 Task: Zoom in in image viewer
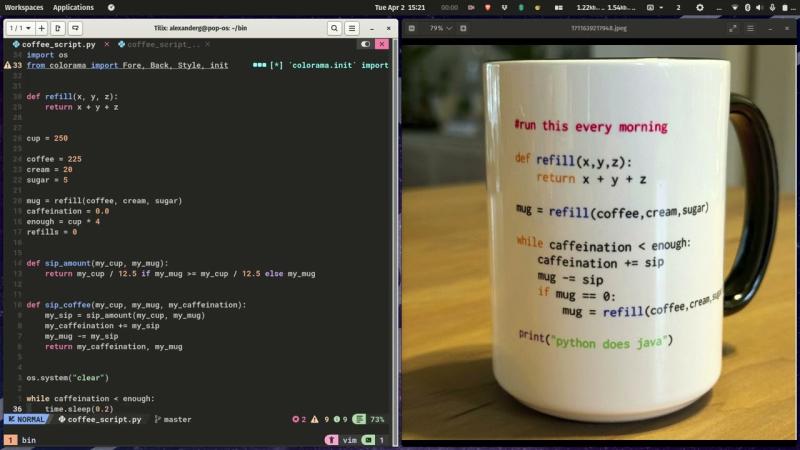coord(463,29)
